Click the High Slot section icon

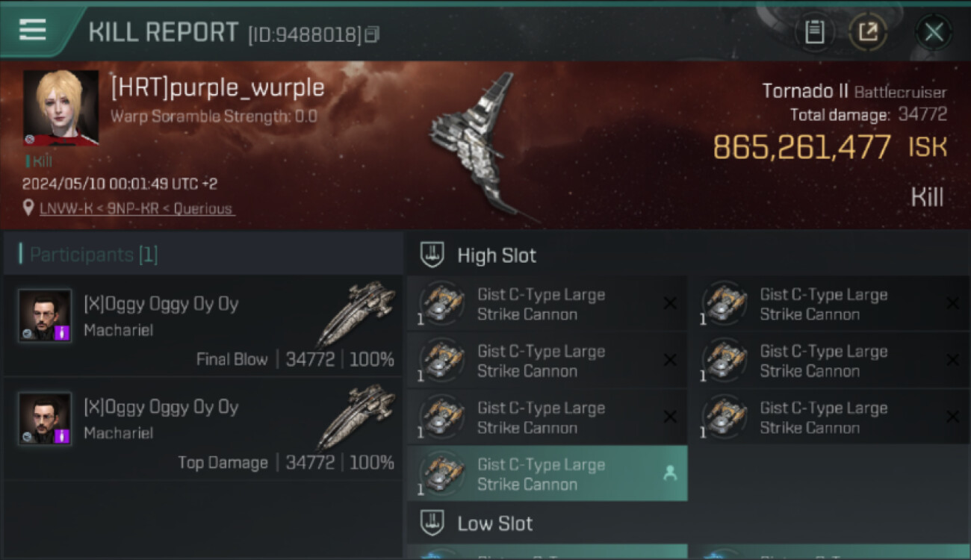click(432, 255)
